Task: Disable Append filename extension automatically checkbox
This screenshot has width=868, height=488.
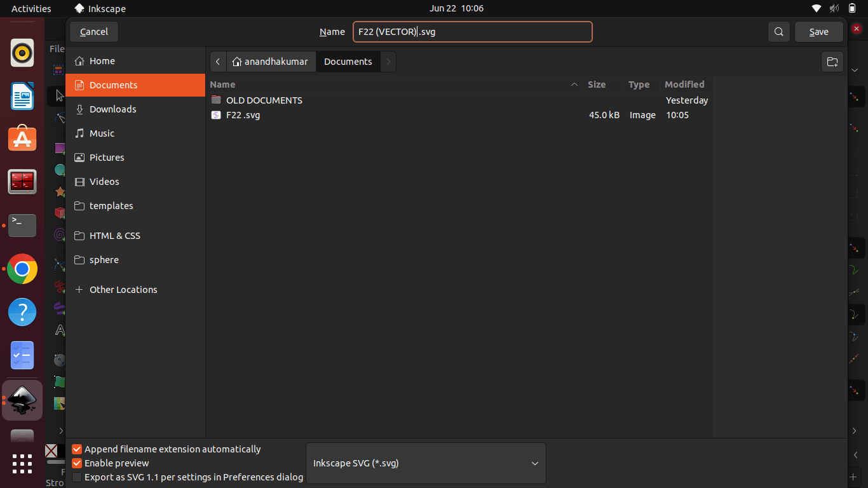Action: click(x=77, y=449)
